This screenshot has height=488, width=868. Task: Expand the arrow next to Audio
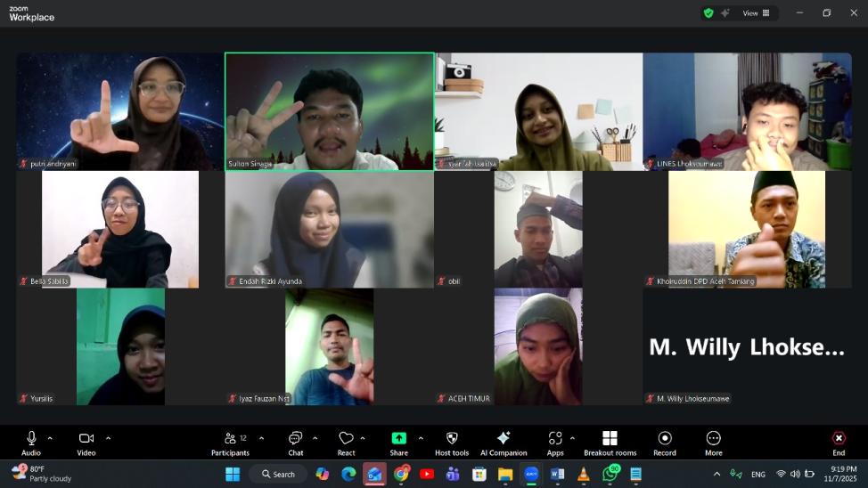click(50, 438)
